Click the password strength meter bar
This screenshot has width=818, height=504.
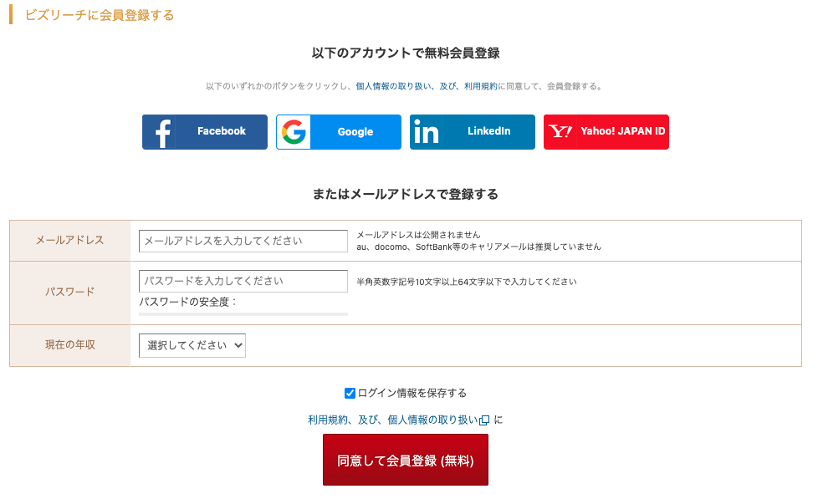pos(243,314)
